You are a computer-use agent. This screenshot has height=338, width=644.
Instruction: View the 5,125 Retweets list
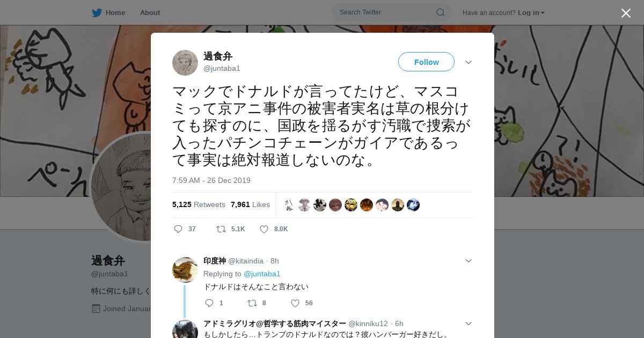[199, 204]
